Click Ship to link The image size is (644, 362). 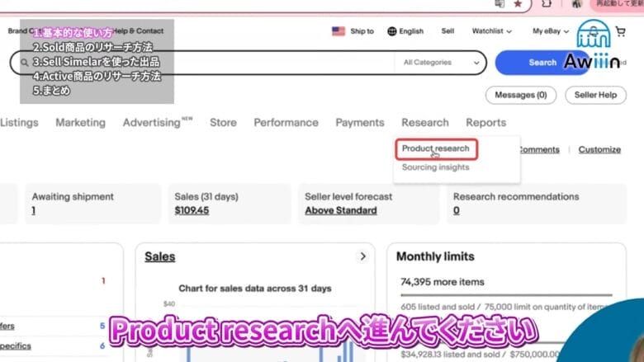362,31
